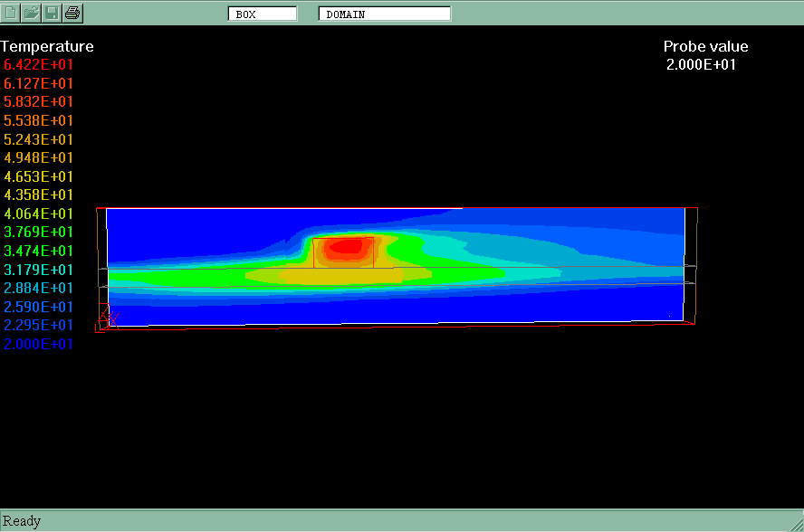The height and width of the screenshot is (532, 804).
Task: Click the 4.064E+01 legend entry
Action: coord(39,214)
